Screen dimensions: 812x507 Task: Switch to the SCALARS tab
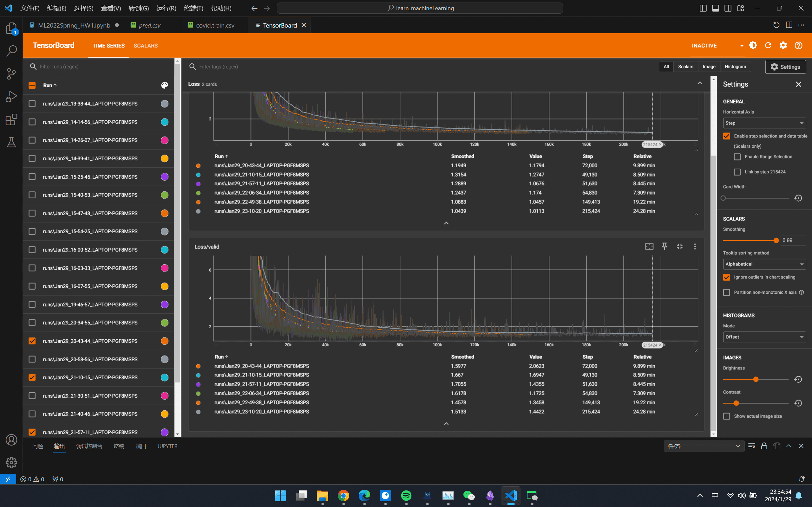(146, 46)
